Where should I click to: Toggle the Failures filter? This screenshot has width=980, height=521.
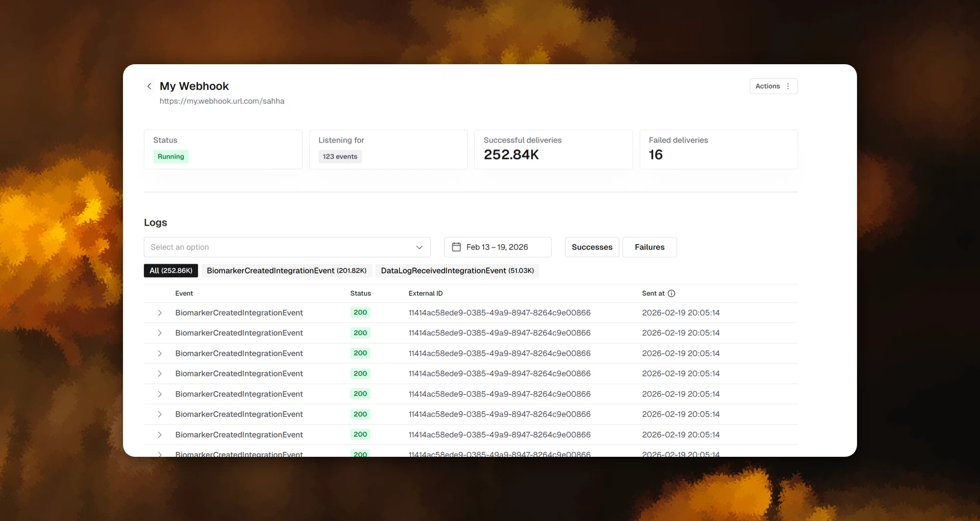click(649, 247)
